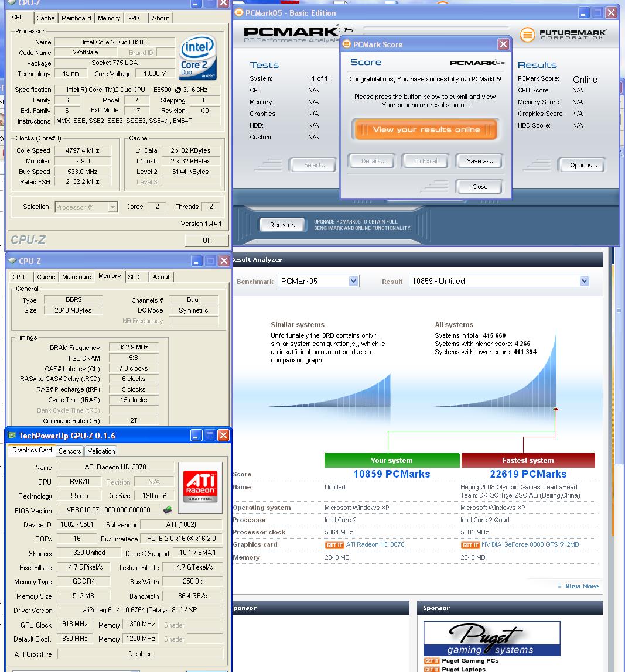This screenshot has width=625, height=672.
Task: Click the ATI CrossFire Disabled field
Action: point(140,654)
